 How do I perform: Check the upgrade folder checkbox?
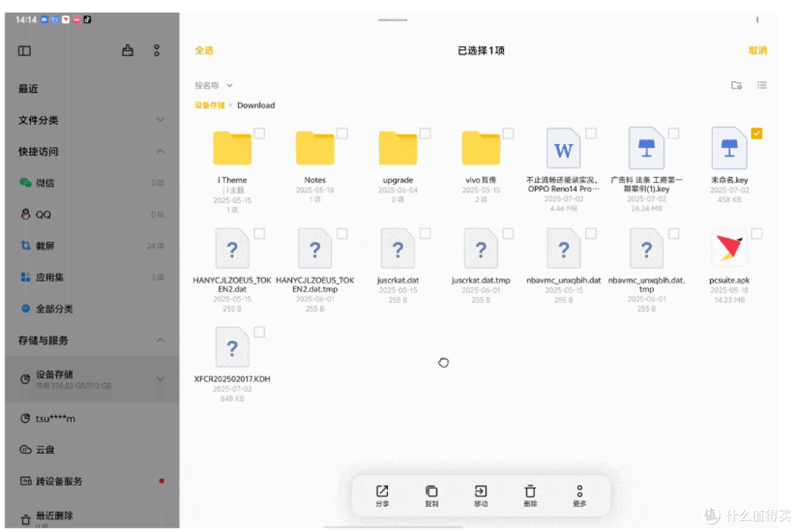pyautogui.click(x=425, y=134)
